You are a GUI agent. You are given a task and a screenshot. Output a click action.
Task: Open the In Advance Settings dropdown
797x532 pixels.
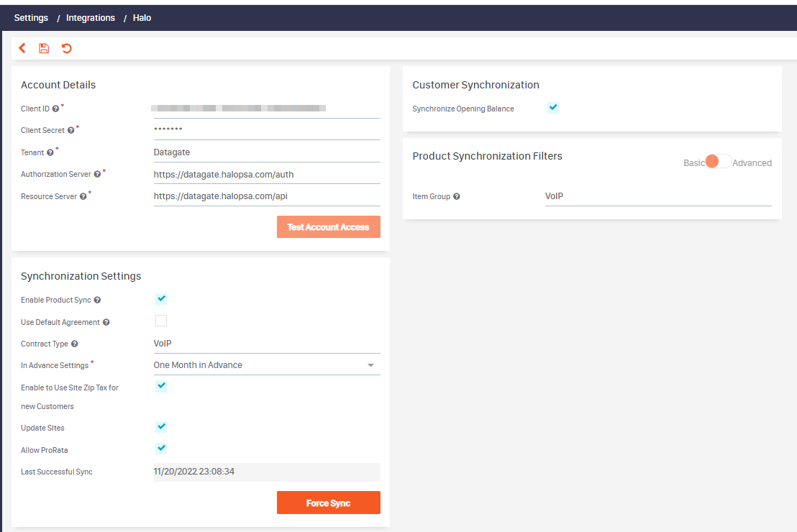(x=370, y=365)
